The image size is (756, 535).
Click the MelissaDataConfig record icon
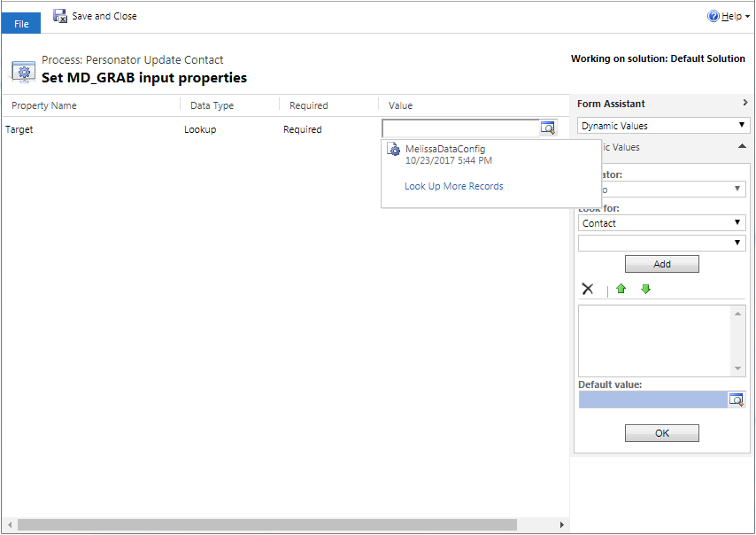(x=394, y=151)
